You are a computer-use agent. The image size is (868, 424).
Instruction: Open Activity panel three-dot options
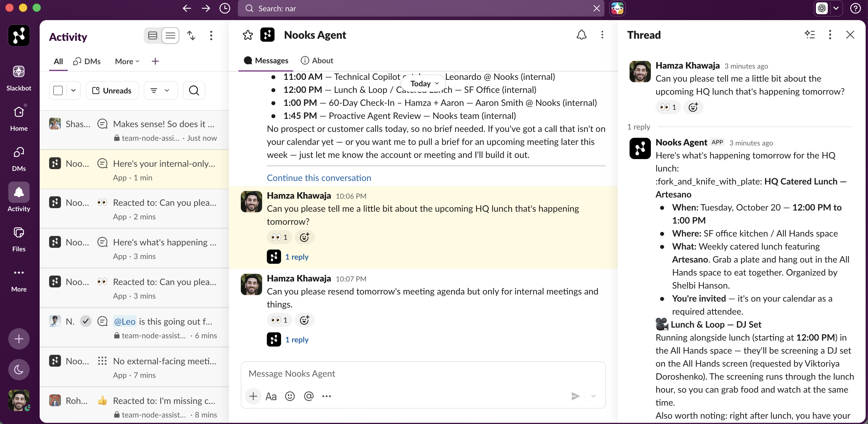(211, 35)
